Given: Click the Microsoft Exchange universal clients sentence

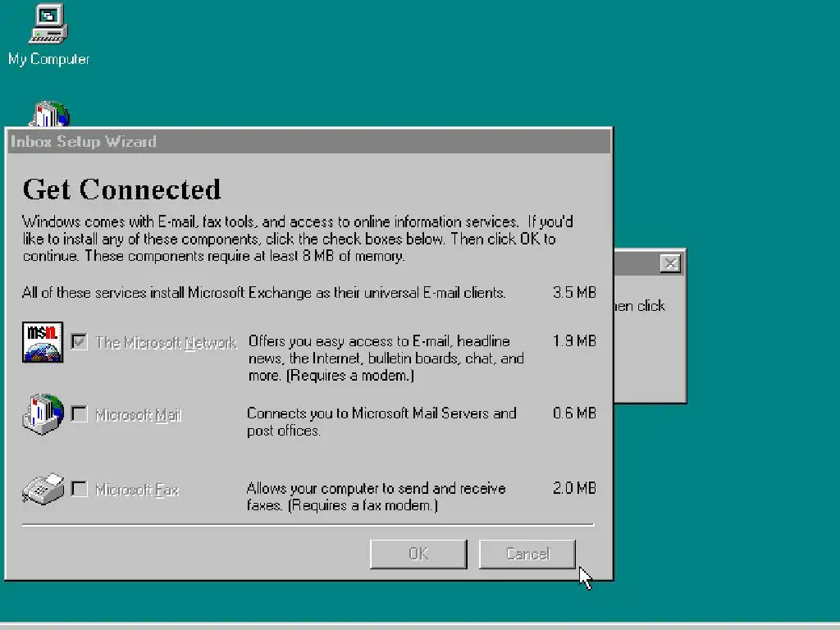Looking at the screenshot, I should (263, 293).
